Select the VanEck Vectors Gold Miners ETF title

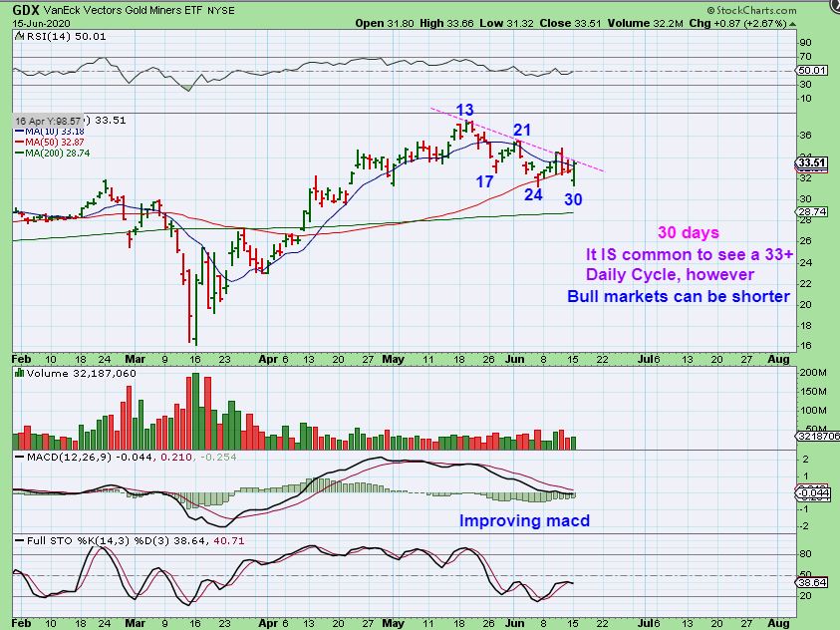[123, 10]
